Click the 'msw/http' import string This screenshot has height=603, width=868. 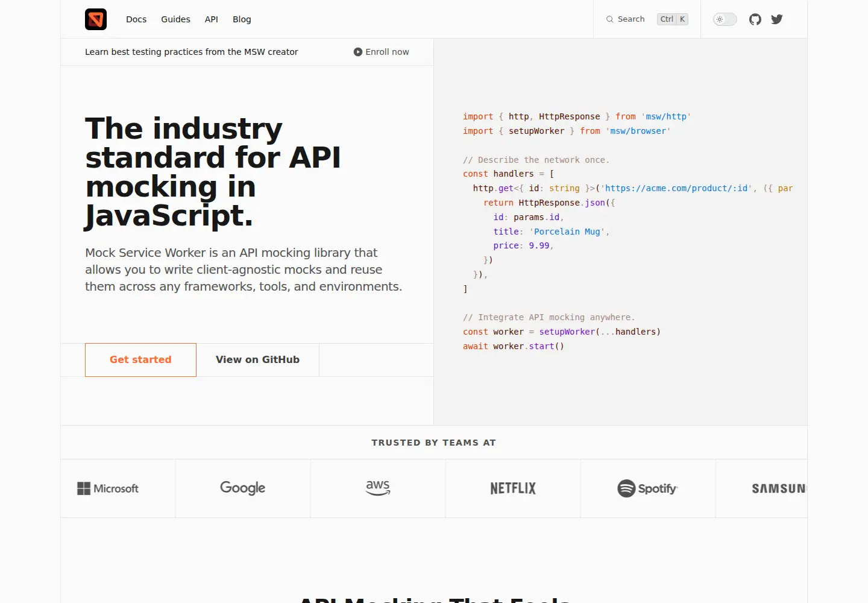click(666, 116)
